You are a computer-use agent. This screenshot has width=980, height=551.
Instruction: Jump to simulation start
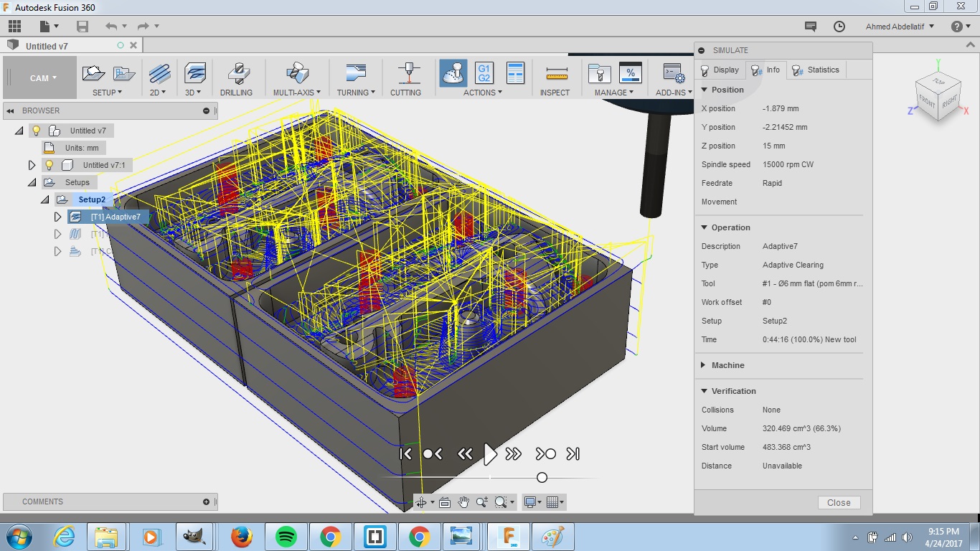pyautogui.click(x=406, y=453)
